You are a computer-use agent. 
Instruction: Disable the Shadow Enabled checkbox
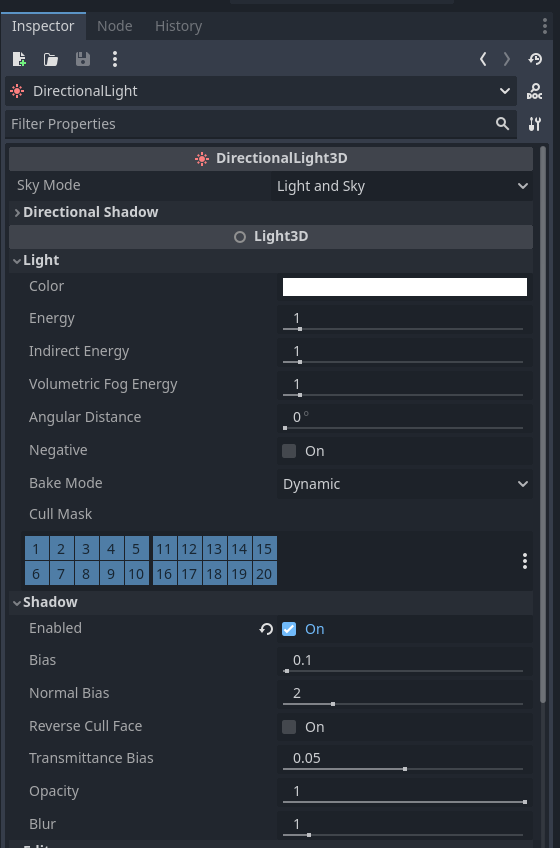pos(289,629)
